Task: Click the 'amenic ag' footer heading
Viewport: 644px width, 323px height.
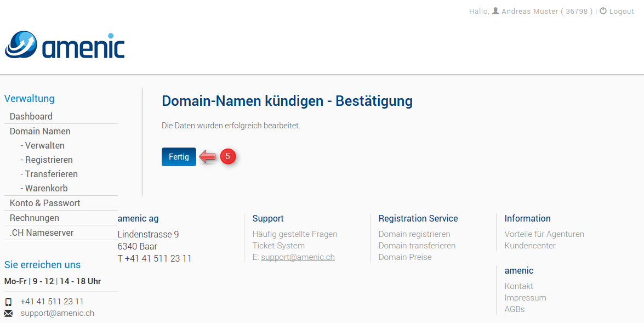Action: (138, 219)
